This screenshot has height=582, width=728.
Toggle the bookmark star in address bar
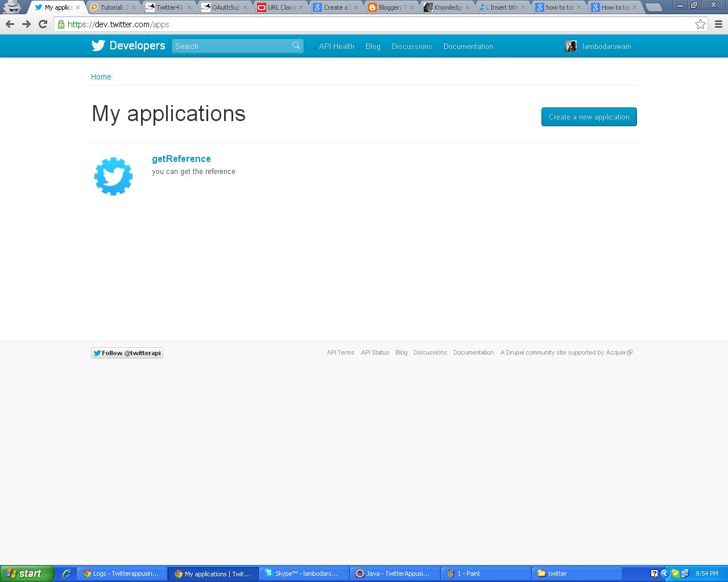pos(700,24)
